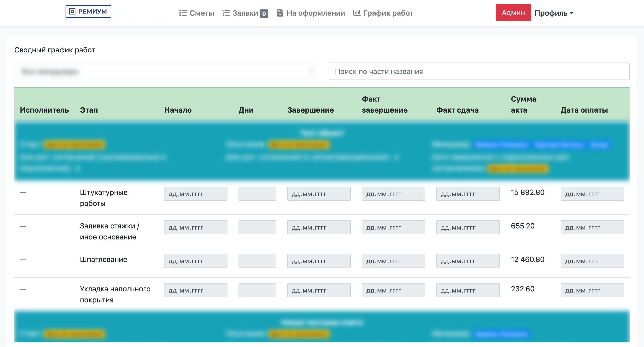Click Дни field for Укладка напольного покрытия
Image resolution: width=644 pixels, height=347 pixels.
(257, 290)
